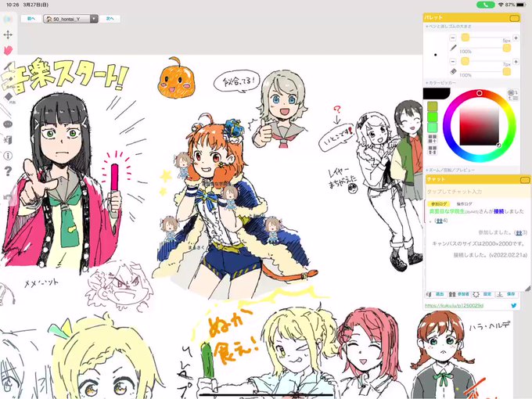Click the canvas size 2000×2000 message

pyautogui.click(x=478, y=243)
